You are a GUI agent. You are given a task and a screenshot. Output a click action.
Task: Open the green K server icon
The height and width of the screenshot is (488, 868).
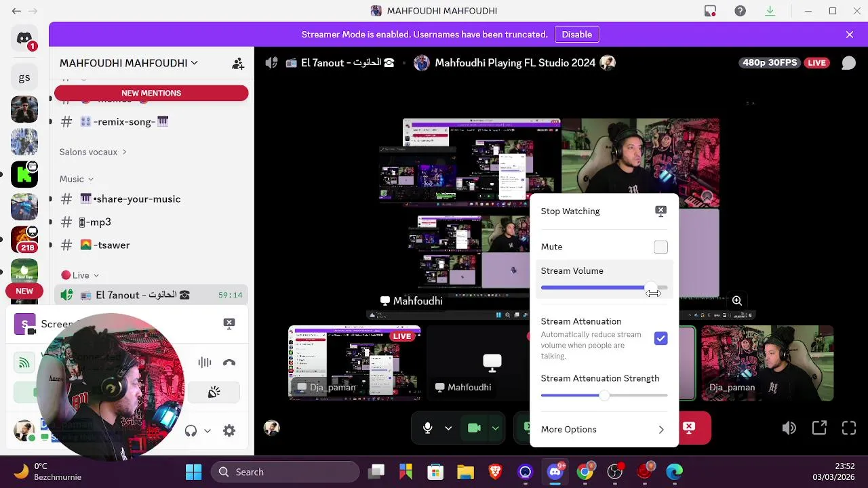(x=24, y=175)
